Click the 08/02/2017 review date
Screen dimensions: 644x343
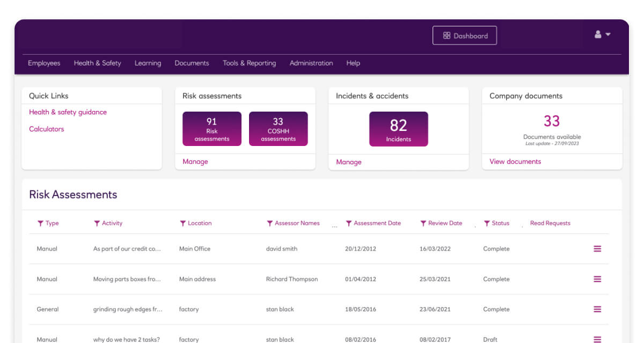tap(435, 339)
